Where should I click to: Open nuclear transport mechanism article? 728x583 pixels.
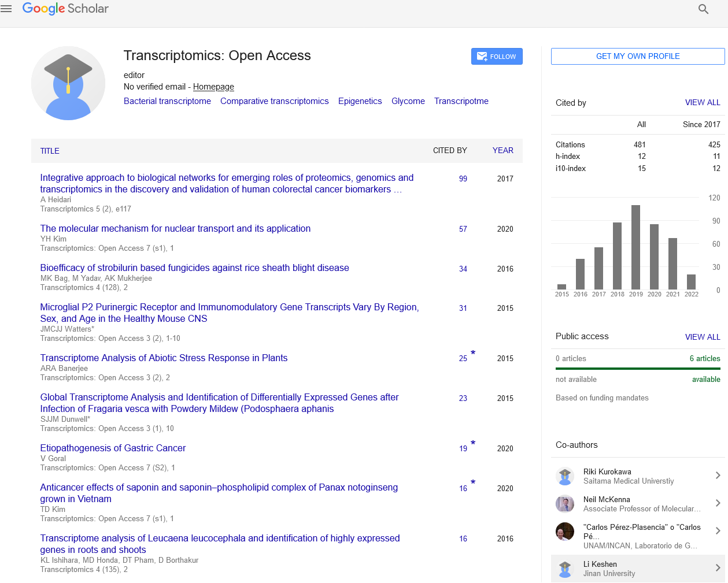pyautogui.click(x=175, y=229)
